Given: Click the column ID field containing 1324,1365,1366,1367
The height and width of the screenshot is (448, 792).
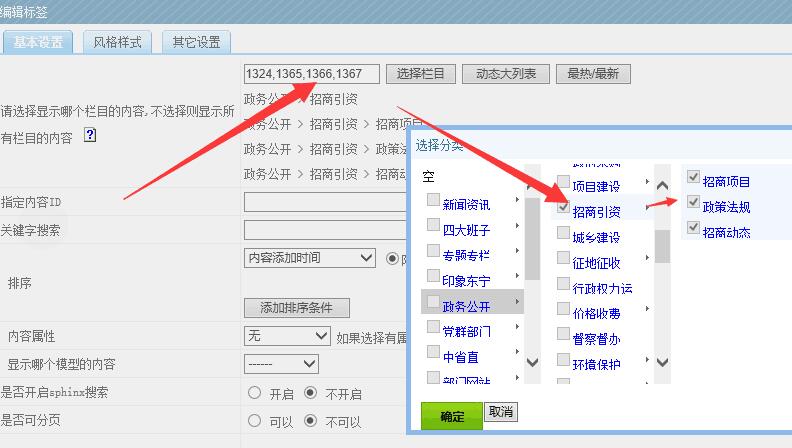Looking at the screenshot, I should (311, 74).
